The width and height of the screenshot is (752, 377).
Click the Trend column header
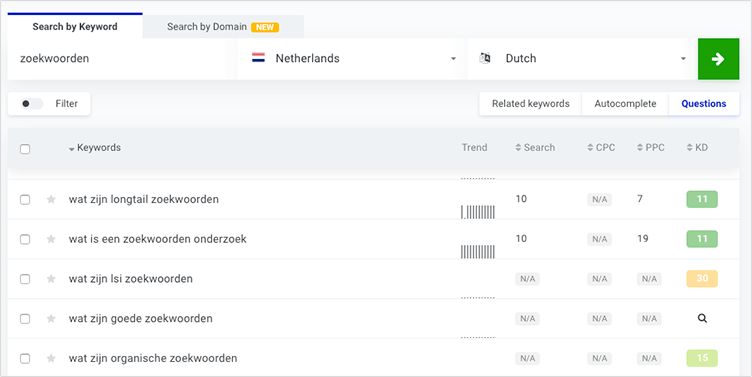pyautogui.click(x=474, y=148)
